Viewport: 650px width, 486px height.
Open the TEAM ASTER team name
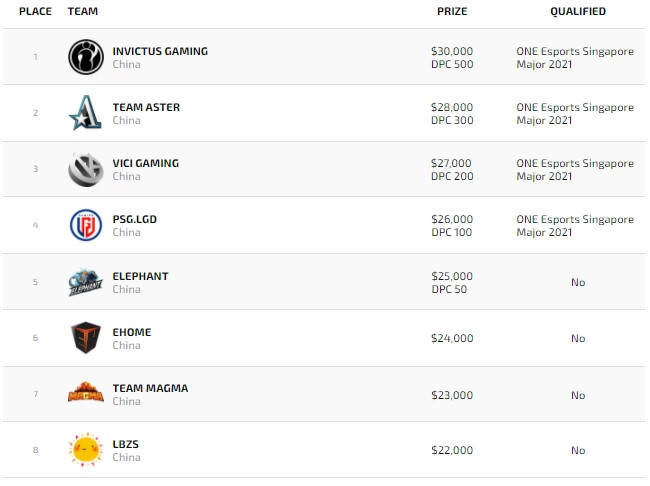[146, 107]
